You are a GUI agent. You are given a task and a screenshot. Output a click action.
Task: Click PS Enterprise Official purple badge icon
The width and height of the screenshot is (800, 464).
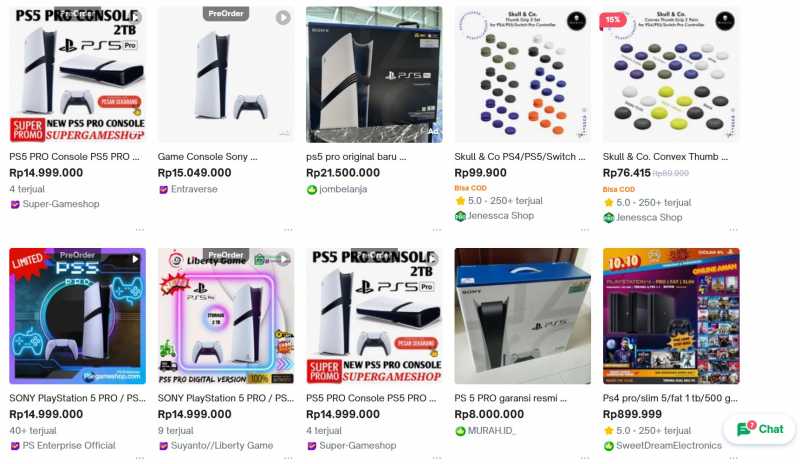coord(15,446)
